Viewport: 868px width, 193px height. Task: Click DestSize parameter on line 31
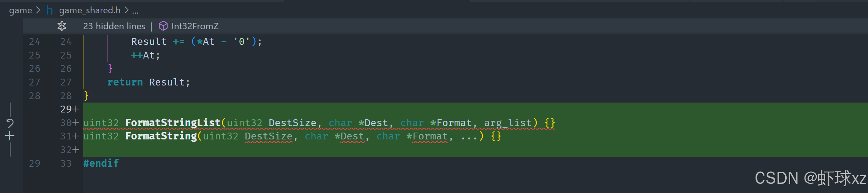click(269, 136)
